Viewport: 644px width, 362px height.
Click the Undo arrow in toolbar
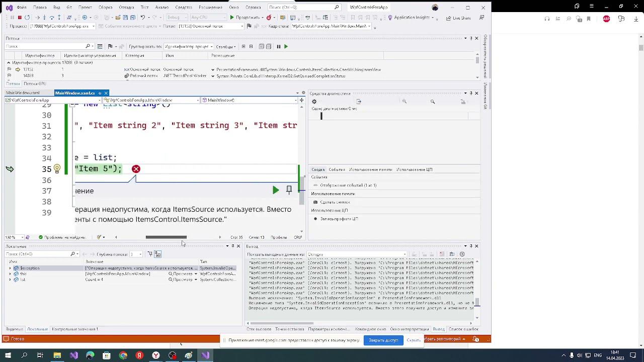[x=142, y=18]
